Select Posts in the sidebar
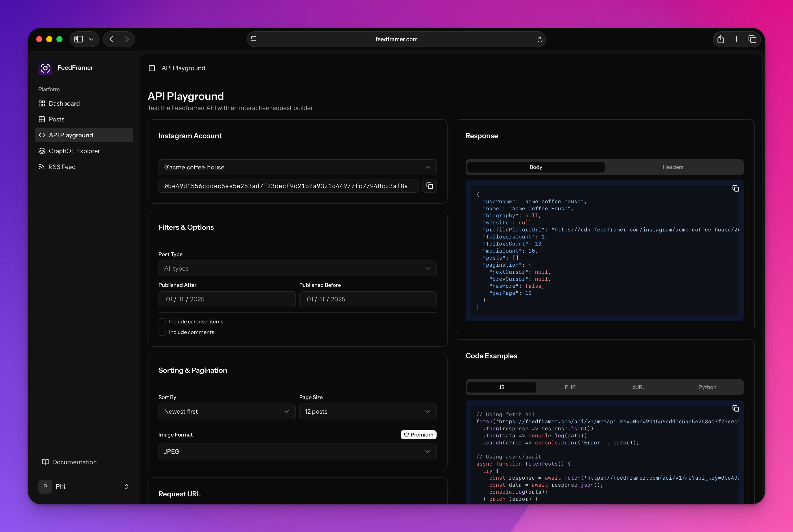This screenshot has width=793, height=532. (x=56, y=119)
